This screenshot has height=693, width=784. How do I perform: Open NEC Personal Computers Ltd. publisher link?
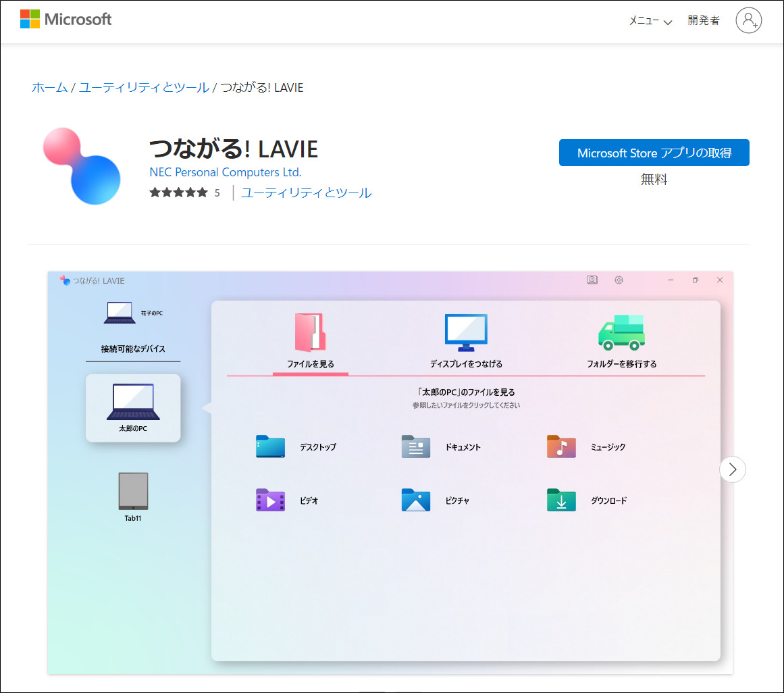[226, 172]
